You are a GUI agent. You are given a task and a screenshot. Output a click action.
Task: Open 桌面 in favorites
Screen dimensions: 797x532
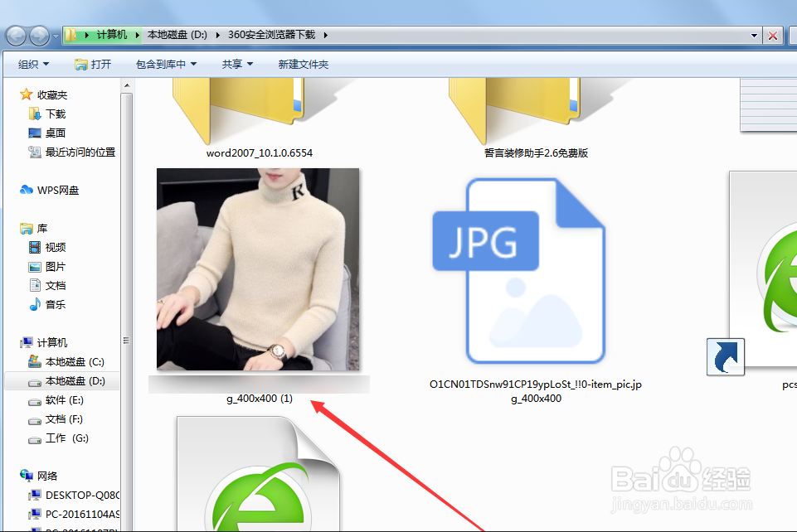click(x=55, y=133)
